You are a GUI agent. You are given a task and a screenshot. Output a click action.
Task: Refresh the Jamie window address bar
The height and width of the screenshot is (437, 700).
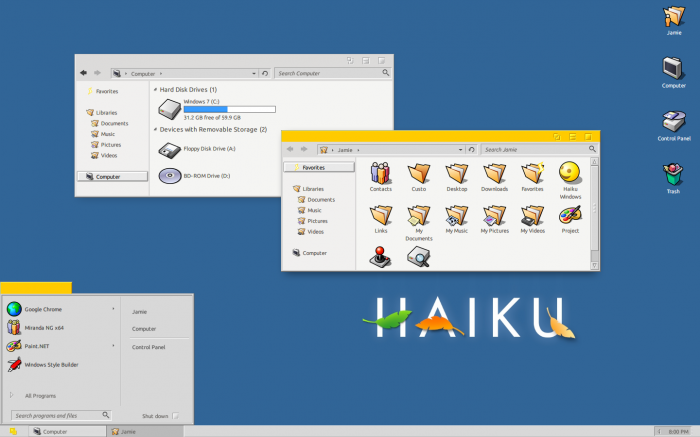(471, 150)
